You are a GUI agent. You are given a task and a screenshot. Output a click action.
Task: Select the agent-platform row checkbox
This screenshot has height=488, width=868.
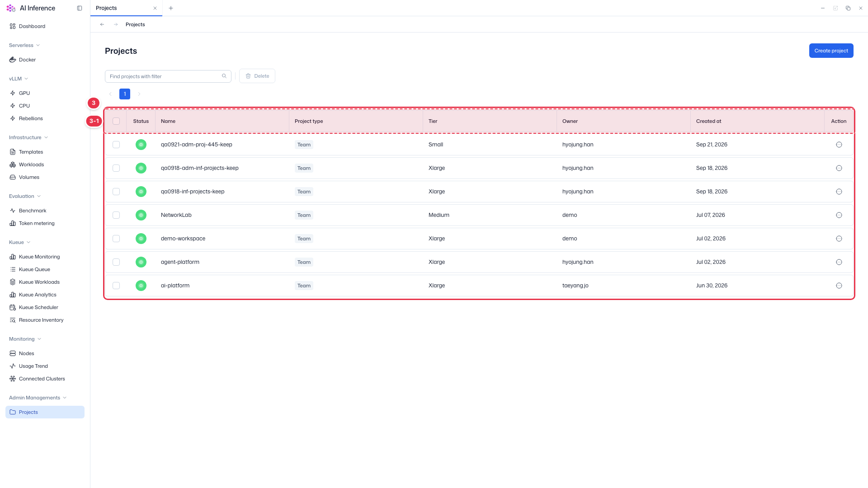(x=116, y=262)
